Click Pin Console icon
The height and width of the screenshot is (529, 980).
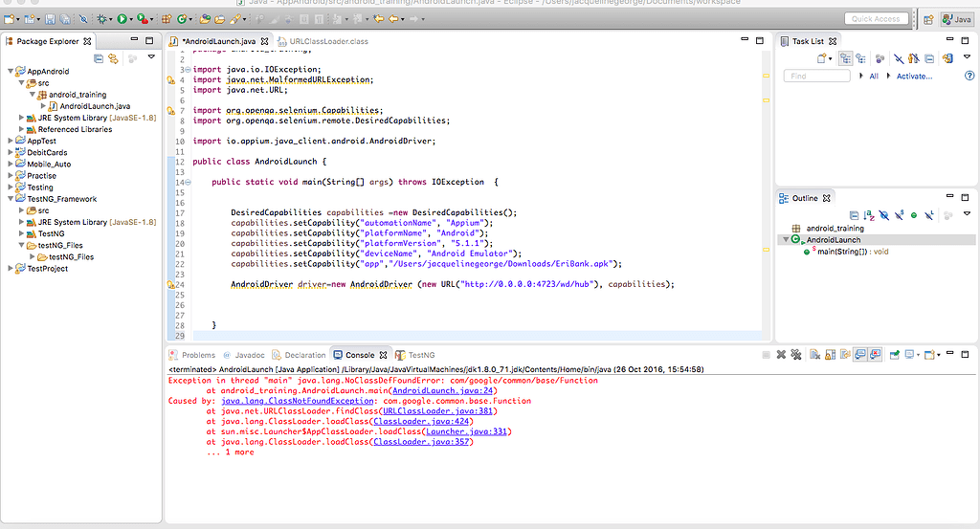click(x=895, y=355)
